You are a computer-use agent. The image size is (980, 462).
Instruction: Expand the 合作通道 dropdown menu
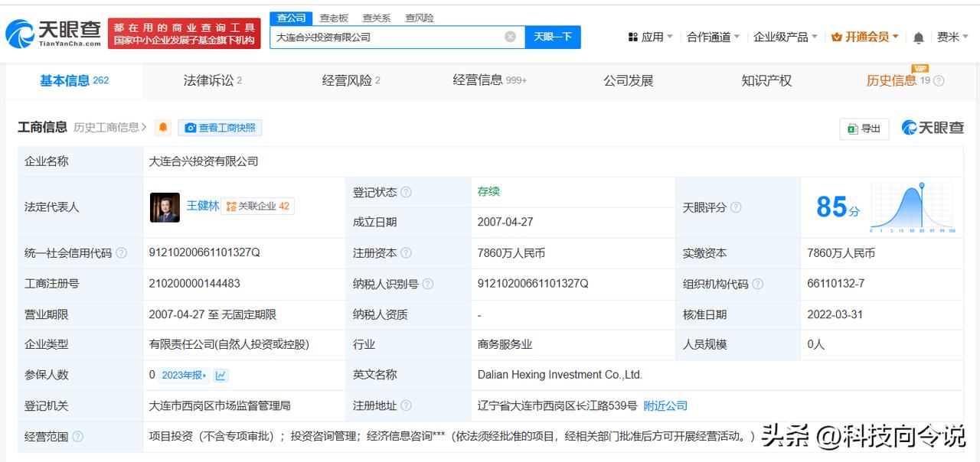714,37
